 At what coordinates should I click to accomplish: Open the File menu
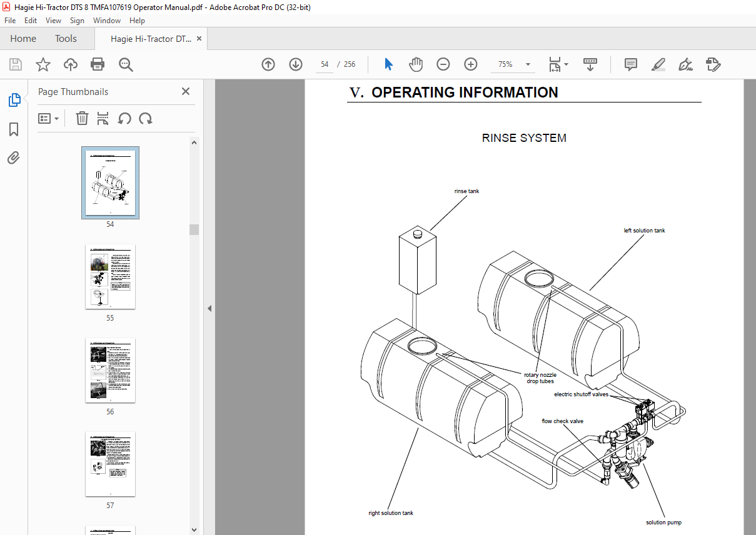point(10,21)
